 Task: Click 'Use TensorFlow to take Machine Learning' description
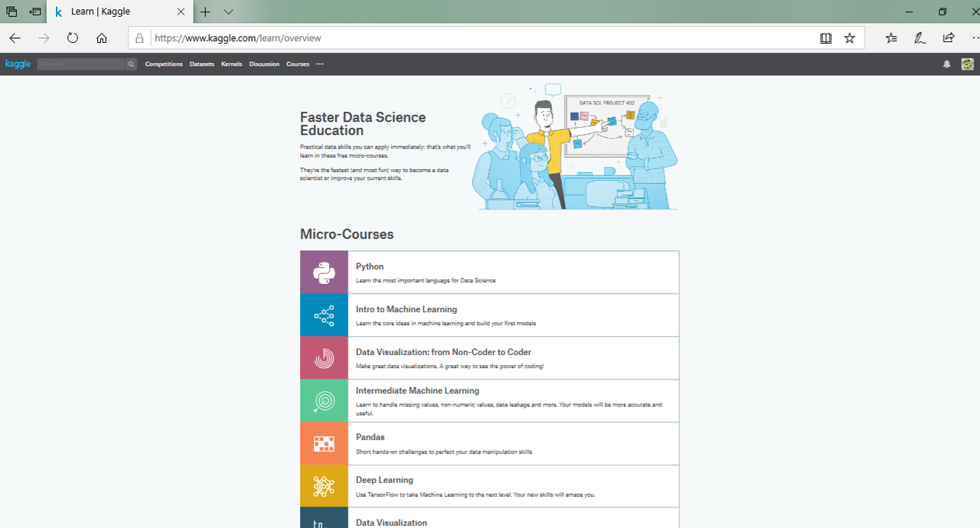475,495
